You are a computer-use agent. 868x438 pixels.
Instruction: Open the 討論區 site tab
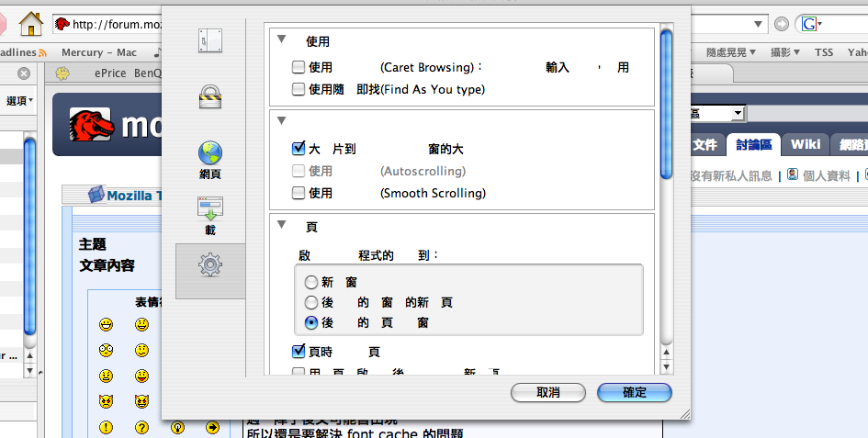pyautogui.click(x=752, y=145)
